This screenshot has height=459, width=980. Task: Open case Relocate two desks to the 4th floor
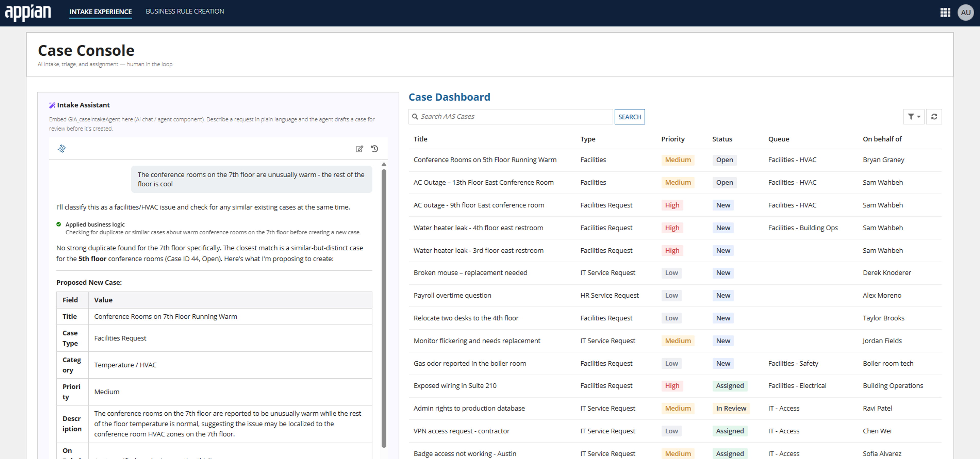click(x=466, y=318)
